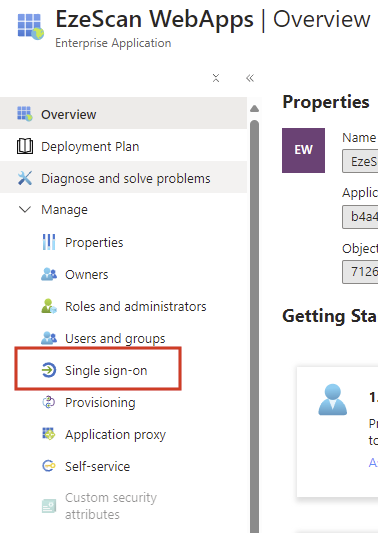378x533 pixels.
Task: Click the Diagnose and solve problems wrench icon
Action: coord(25,178)
